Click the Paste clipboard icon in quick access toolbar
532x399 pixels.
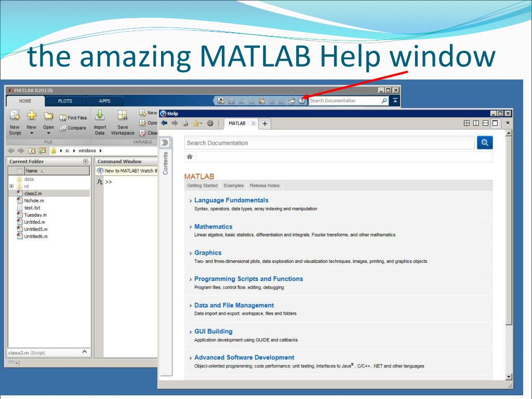click(x=262, y=101)
